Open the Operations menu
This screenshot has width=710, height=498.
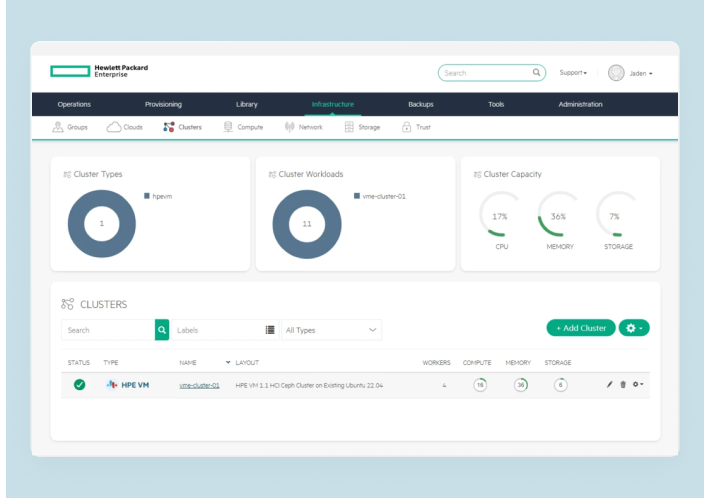(74, 104)
